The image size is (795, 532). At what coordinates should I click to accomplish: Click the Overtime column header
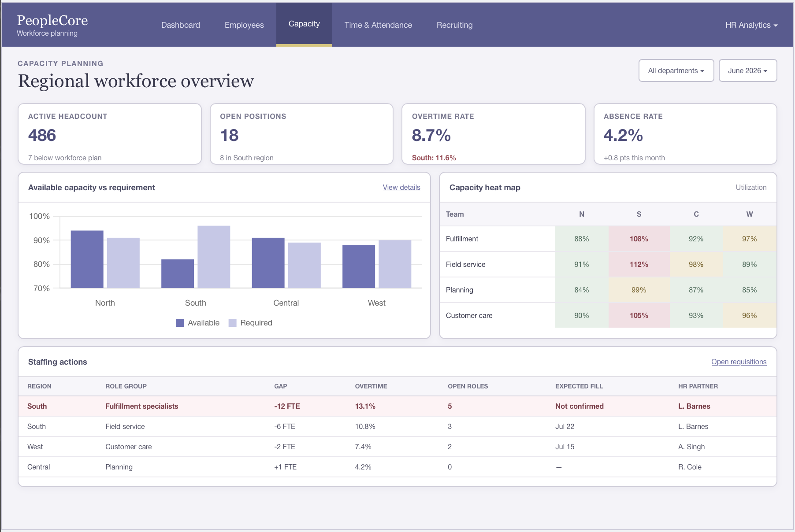pyautogui.click(x=371, y=386)
